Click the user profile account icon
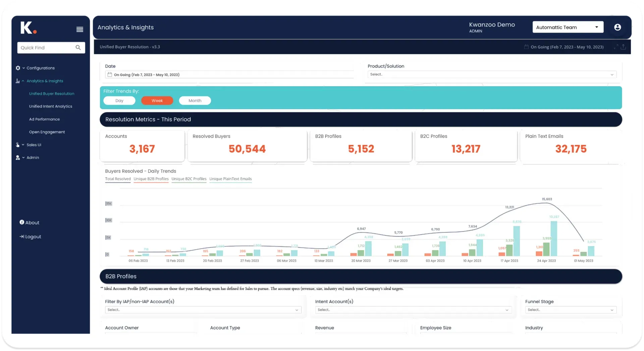The height and width of the screenshot is (351, 644). [617, 27]
